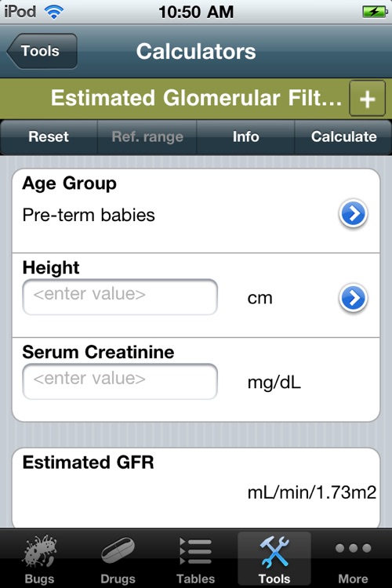Image resolution: width=392 pixels, height=588 pixels.
Task: Tap the Wi-Fi status icon
Action: (53, 12)
